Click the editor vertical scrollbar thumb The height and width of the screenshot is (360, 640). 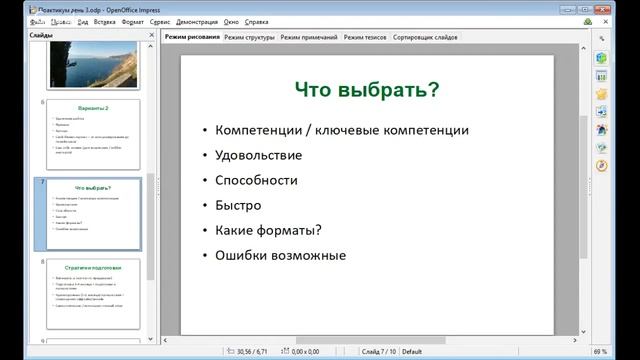[x=583, y=187]
